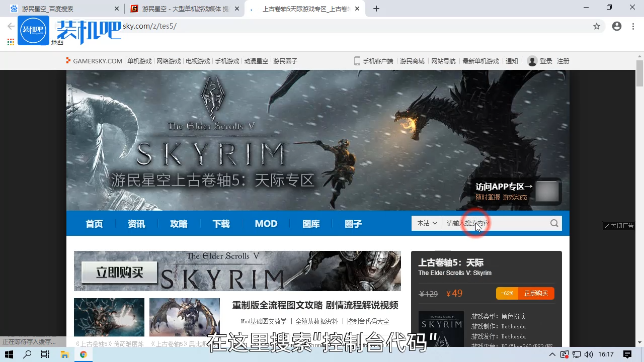Expand hidden icons in the system tray
Viewport: 644px width, 362px height.
[x=552, y=354]
